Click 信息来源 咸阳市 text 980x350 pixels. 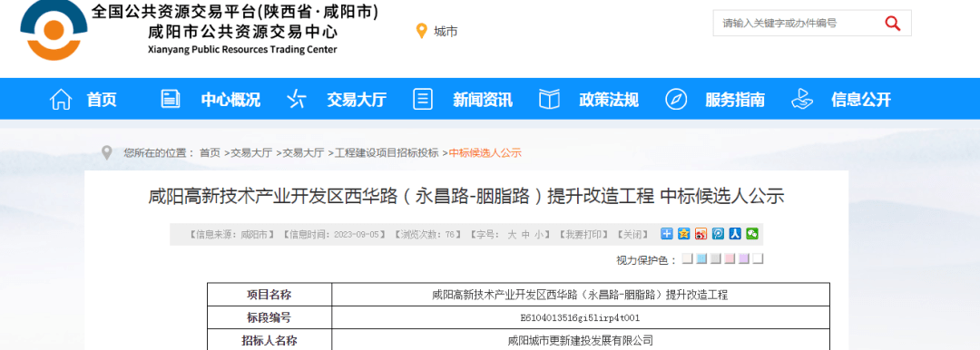click(x=232, y=234)
